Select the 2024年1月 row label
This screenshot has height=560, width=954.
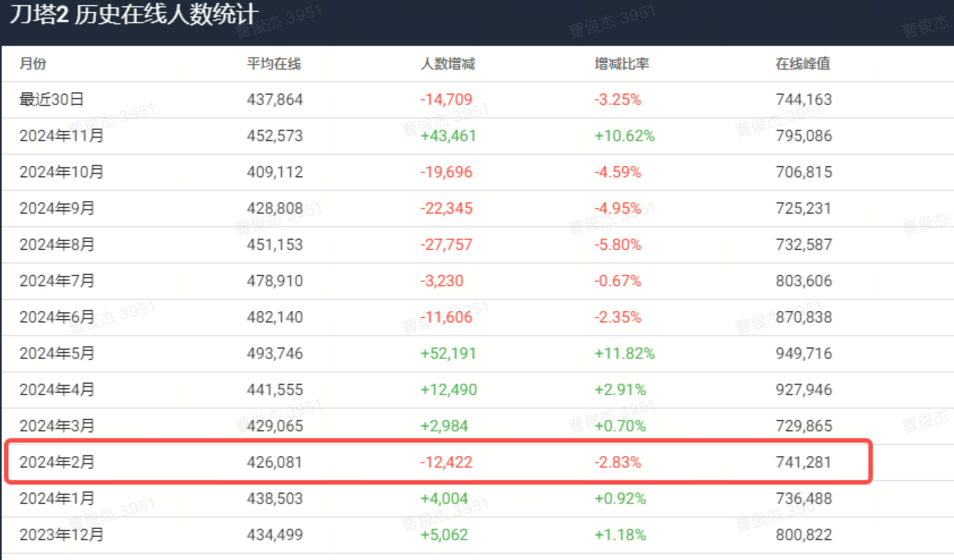57,499
